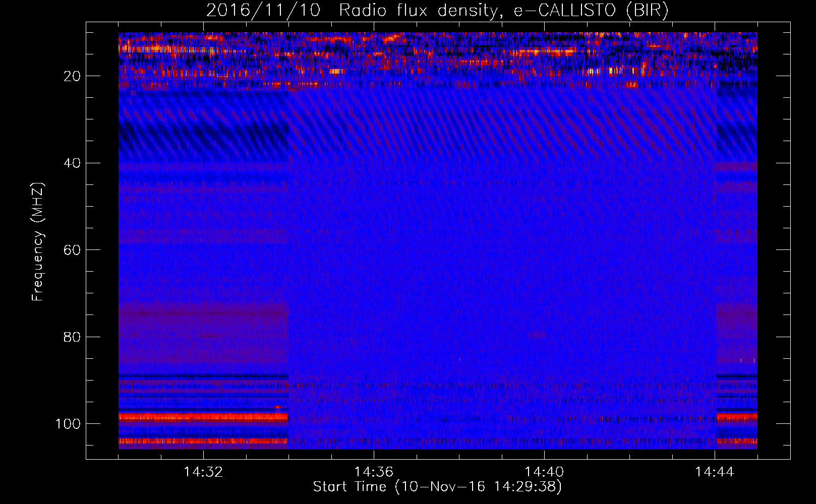Screen dimensions: 816x504
Task: Click the 'Frequency (MHZ)' y-axis label
Action: (38, 241)
